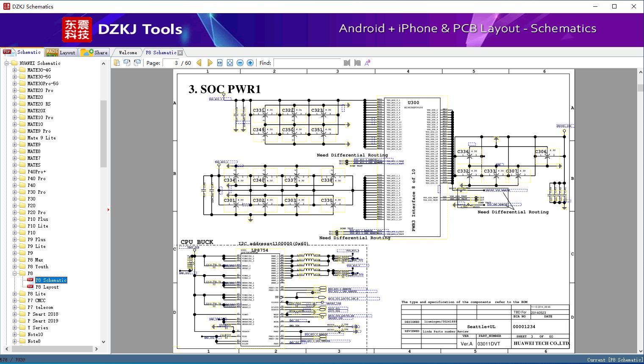Image resolution: width=644 pixels, height=364 pixels.
Task: Click the DZKJ logo in the banner
Action: 77,29
